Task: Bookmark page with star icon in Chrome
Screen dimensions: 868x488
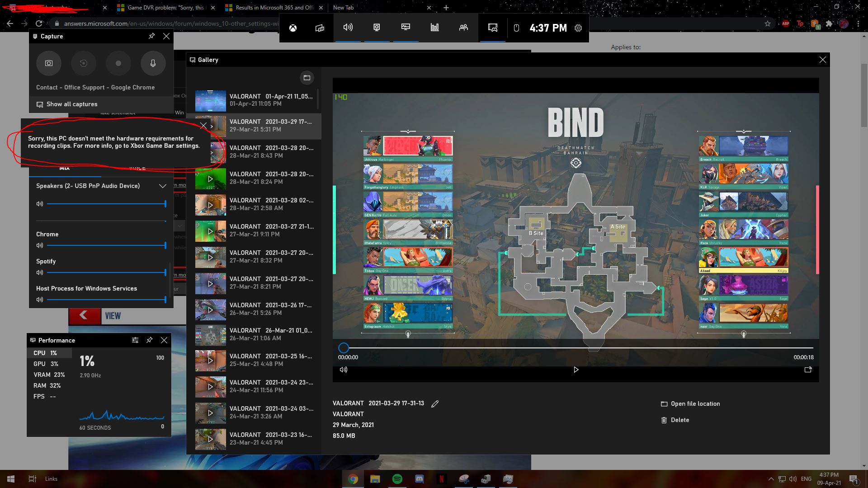Action: click(x=768, y=23)
